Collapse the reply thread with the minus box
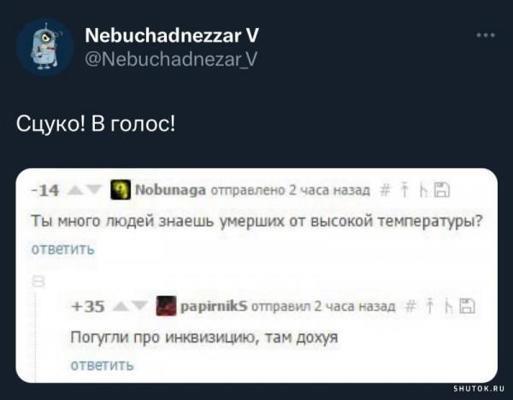This screenshot has height=400, width=513. [x=38, y=282]
